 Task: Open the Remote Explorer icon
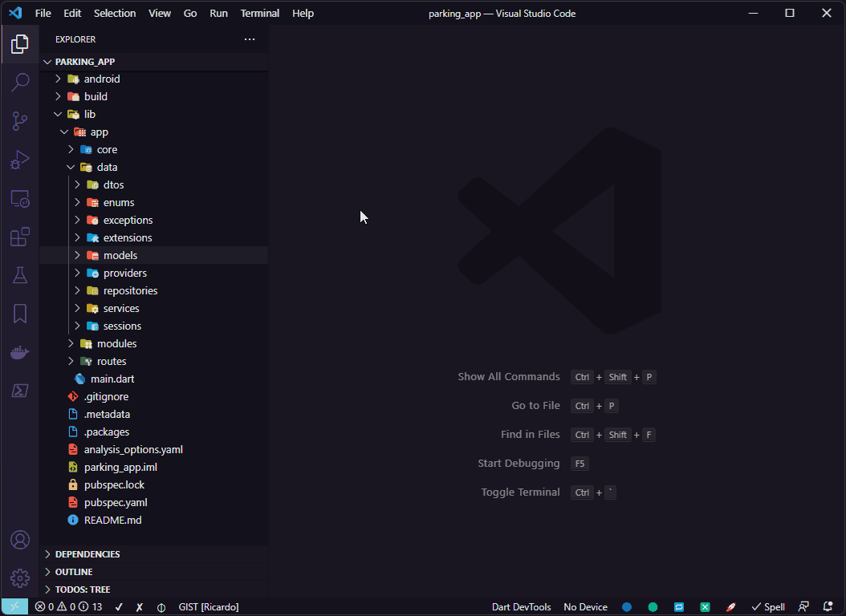[20, 199]
